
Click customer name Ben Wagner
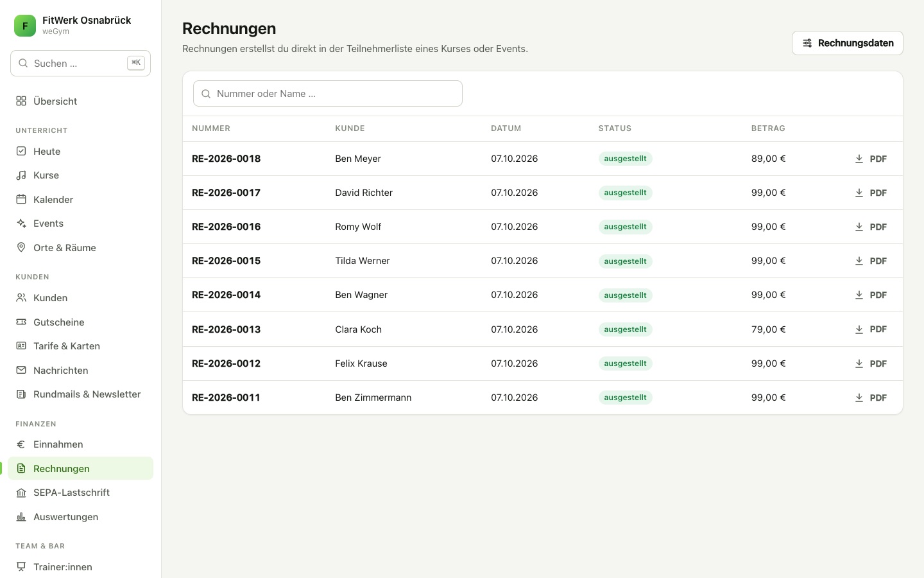point(361,295)
